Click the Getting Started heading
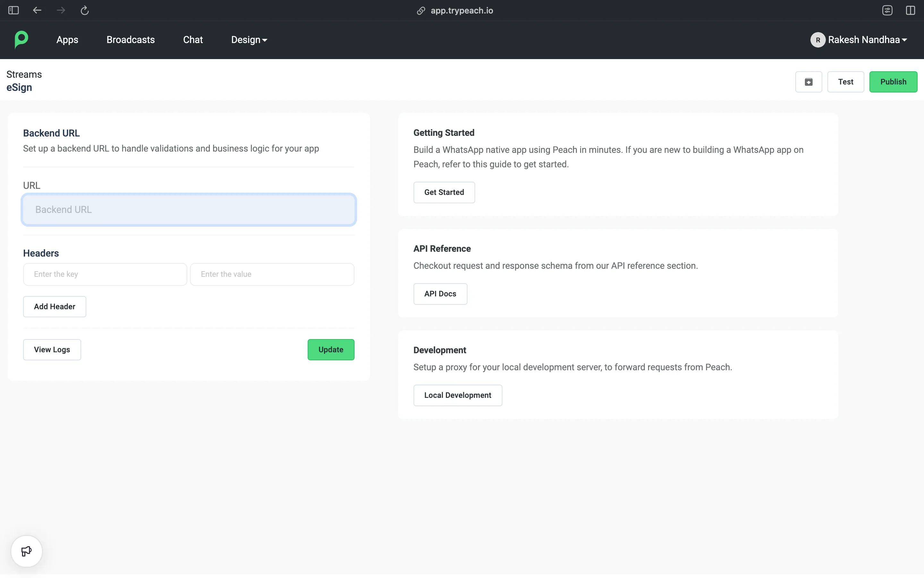This screenshot has width=924, height=578. 444,133
